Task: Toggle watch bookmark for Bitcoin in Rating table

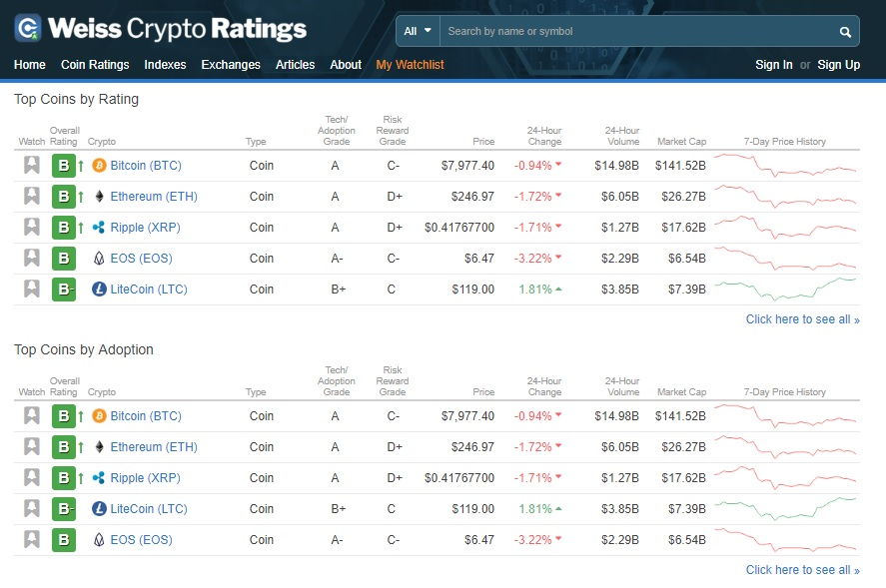Action: tap(32, 165)
